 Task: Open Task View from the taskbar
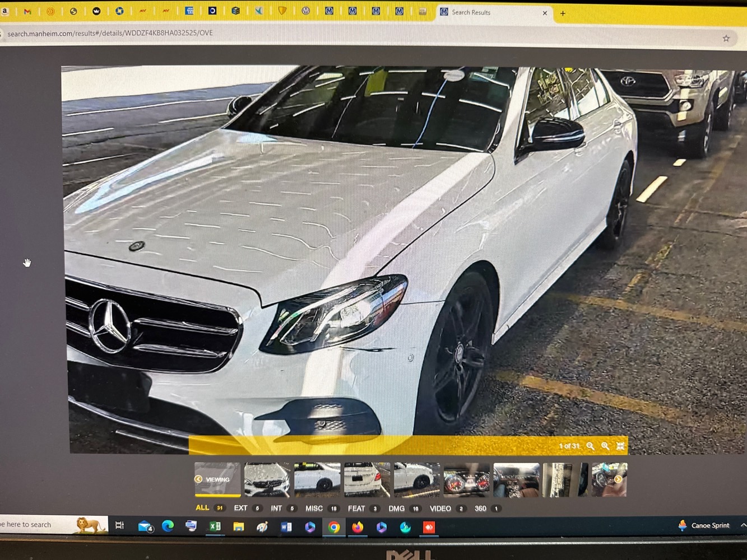pyautogui.click(x=119, y=525)
